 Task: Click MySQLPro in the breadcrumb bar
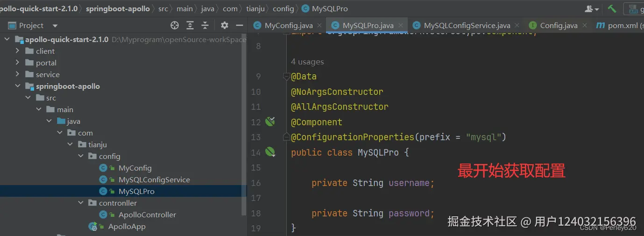pos(330,8)
